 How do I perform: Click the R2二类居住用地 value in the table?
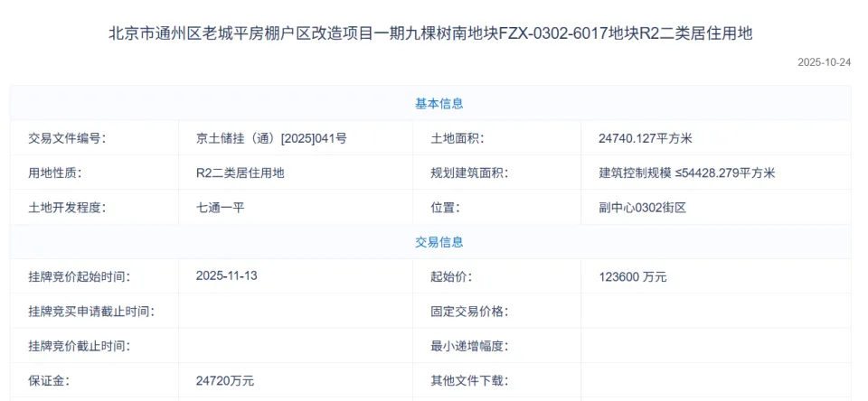[x=240, y=173]
